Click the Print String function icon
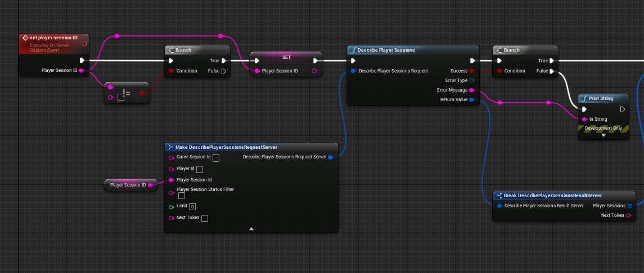 [x=584, y=98]
